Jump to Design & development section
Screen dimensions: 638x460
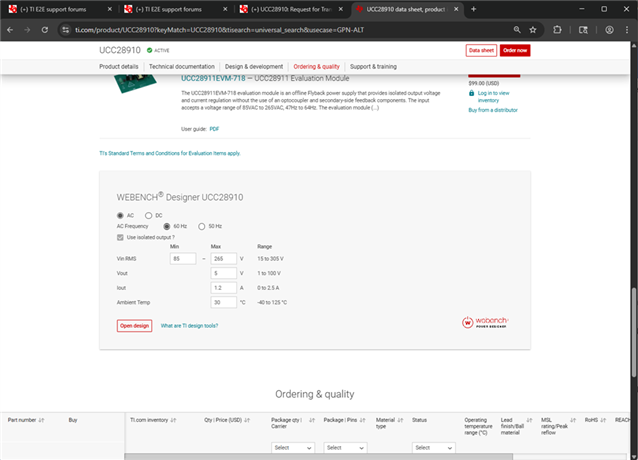[x=254, y=66]
